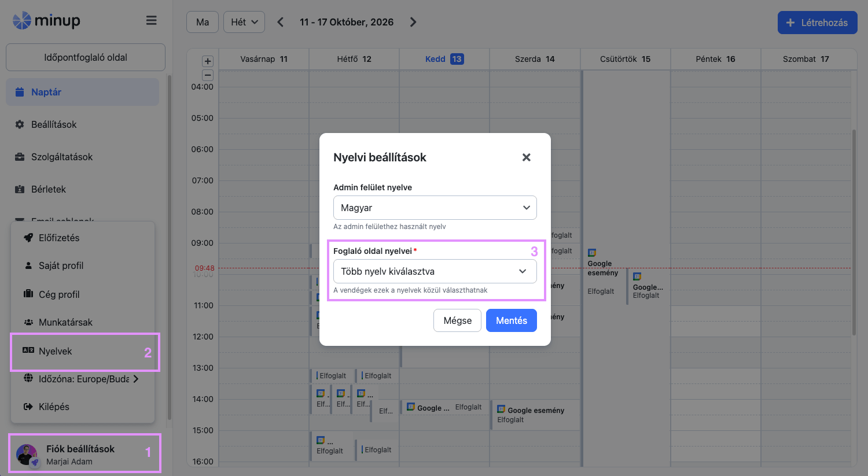The image size is (868, 476).
Task: Click the Saját profil person icon
Action: (x=28, y=265)
